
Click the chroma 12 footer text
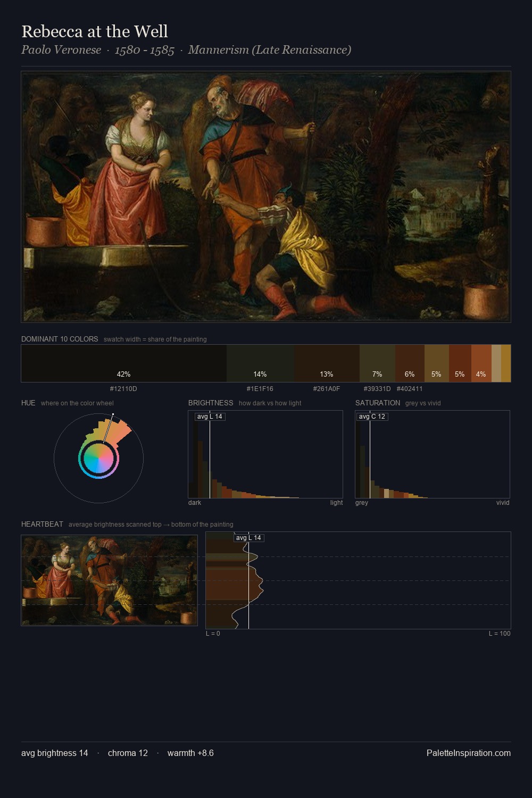tap(128, 753)
